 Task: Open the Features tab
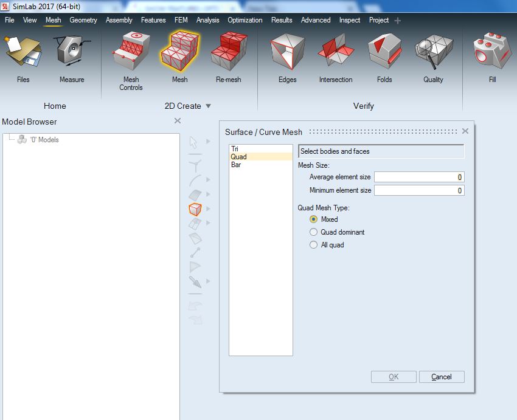[x=153, y=20]
